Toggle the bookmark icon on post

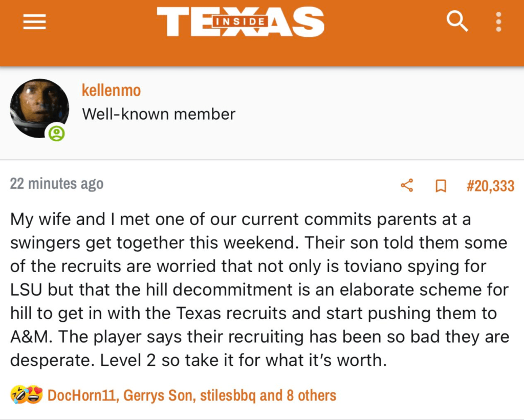click(440, 185)
